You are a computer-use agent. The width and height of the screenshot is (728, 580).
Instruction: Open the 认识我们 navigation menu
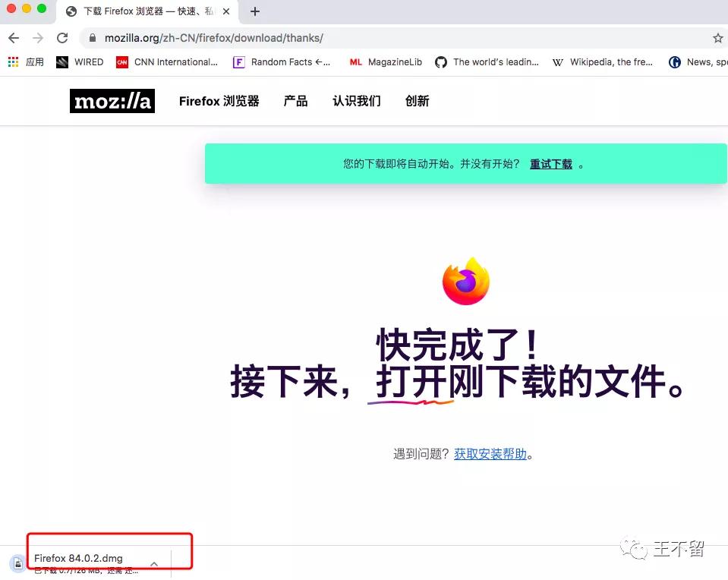click(357, 101)
